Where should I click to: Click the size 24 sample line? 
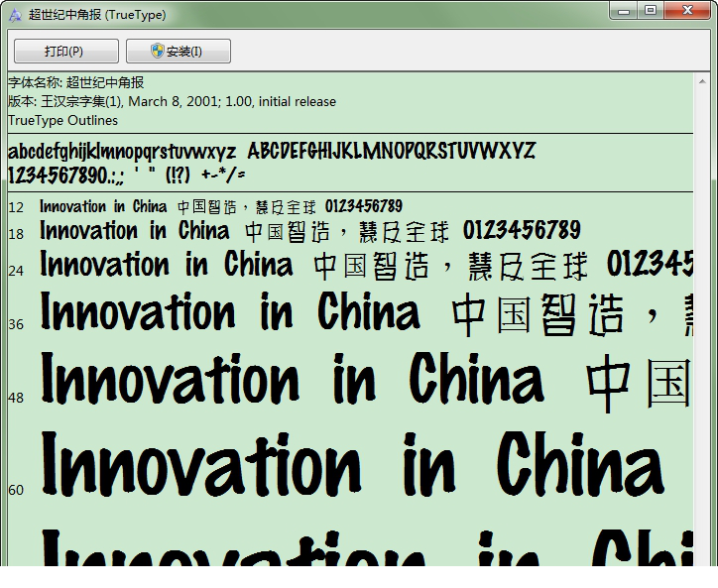[x=366, y=265]
